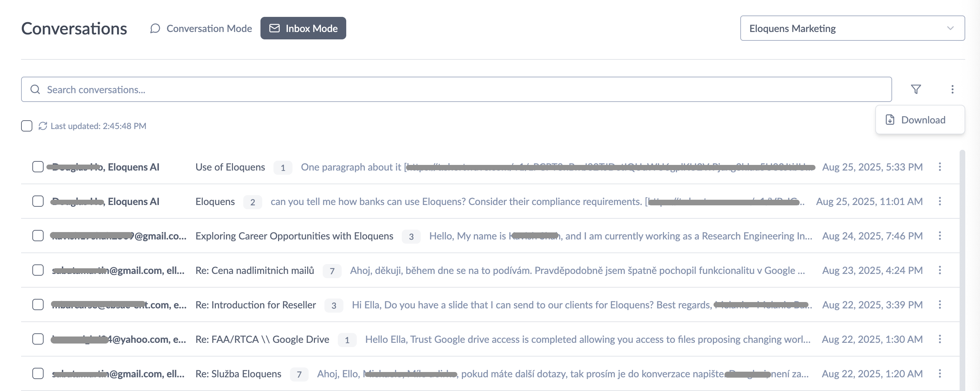Open the Use of Eloquens subject
This screenshot has width=980, height=391.
click(x=230, y=167)
